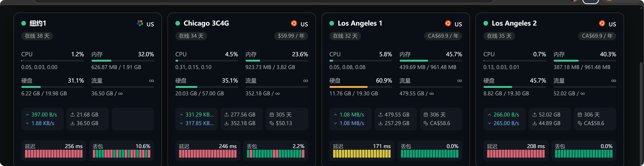Click the calendar icon beside 305 天
This screenshot has width=644, height=166.
tap(271, 115)
